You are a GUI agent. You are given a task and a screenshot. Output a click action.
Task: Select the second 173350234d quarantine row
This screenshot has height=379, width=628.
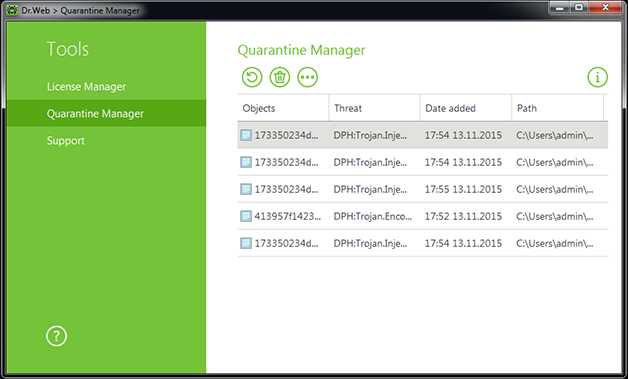click(423, 162)
